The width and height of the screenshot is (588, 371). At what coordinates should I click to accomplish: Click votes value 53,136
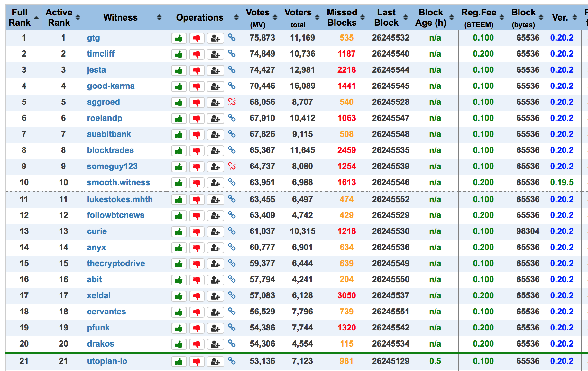pos(262,361)
